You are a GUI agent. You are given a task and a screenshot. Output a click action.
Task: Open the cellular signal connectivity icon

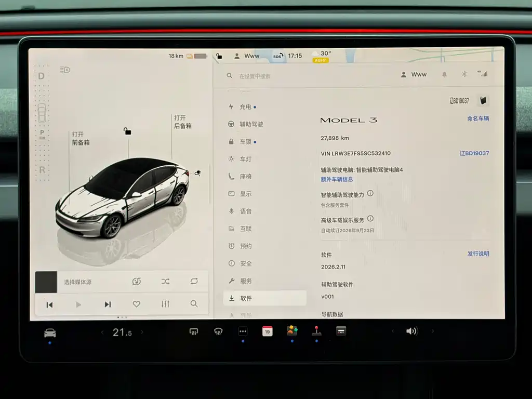click(x=483, y=74)
